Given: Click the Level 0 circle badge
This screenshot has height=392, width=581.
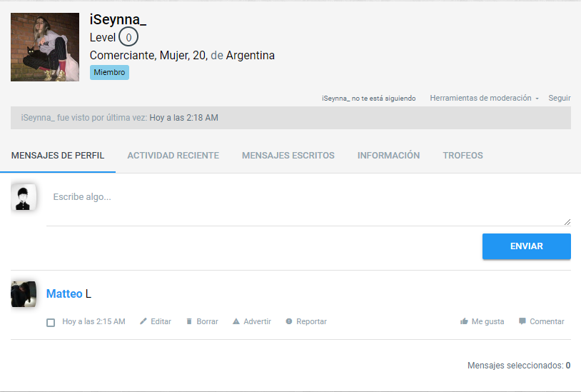Looking at the screenshot, I should coord(128,37).
